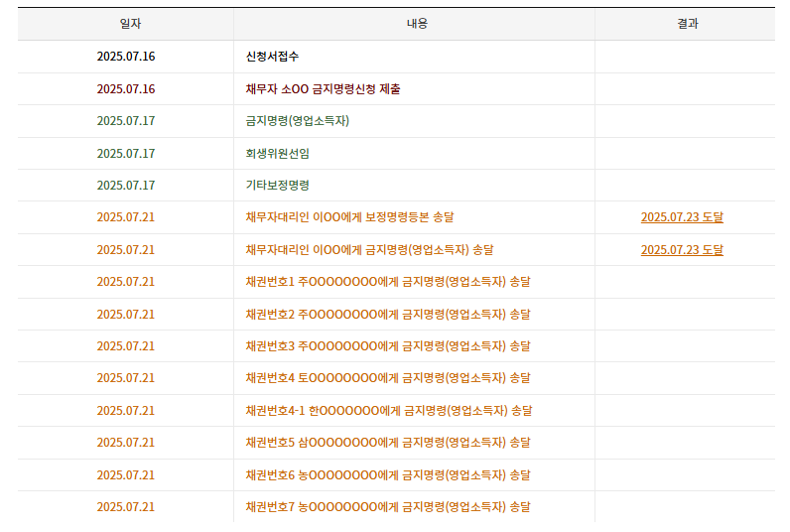Click date 2025.07.17 beside 금지명령(영업소득자)
Image resolution: width=790 pixels, height=532 pixels.
pos(126,121)
